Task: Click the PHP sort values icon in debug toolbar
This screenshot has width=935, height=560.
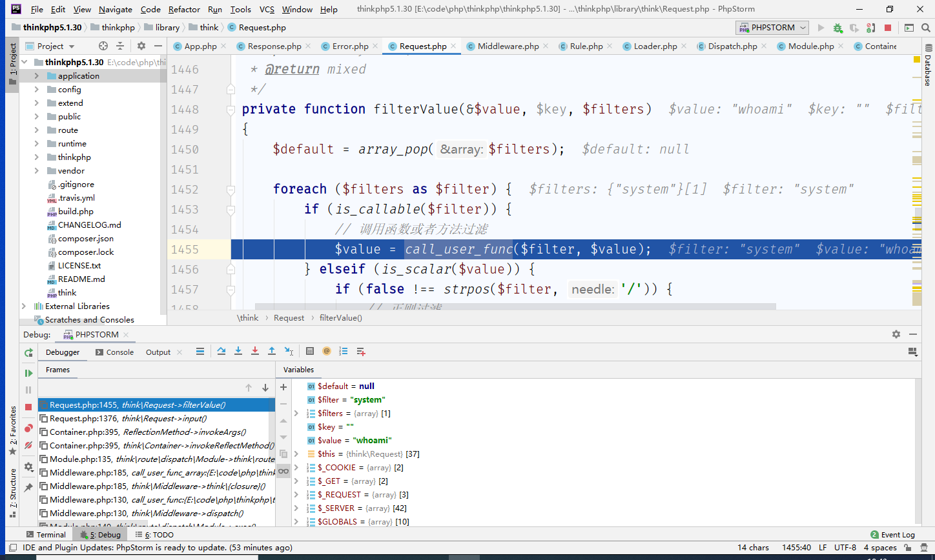Action: pos(344,352)
